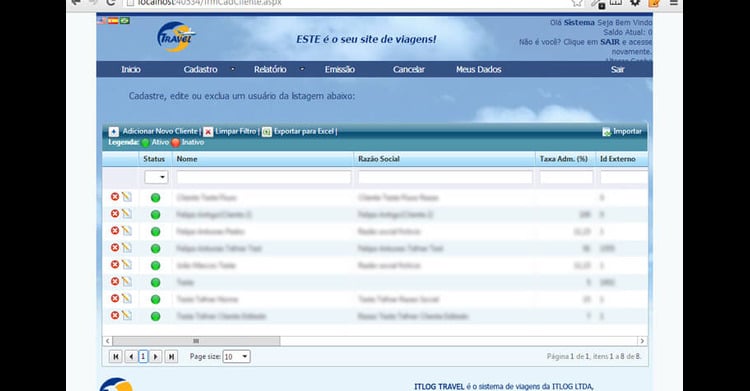Sort by the Id Externo column header
Viewport: 750px width, 391px height.
pyautogui.click(x=618, y=159)
